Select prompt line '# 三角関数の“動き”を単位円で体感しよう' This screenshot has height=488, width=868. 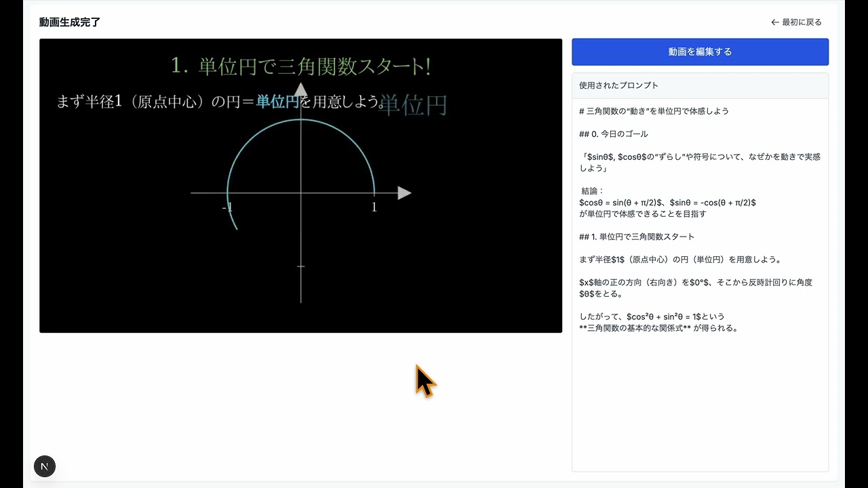pos(654,110)
